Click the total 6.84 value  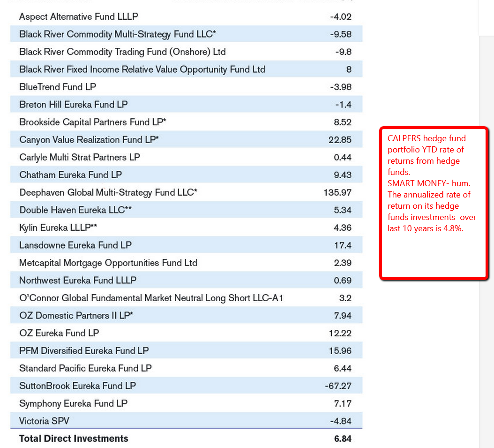[343, 439]
